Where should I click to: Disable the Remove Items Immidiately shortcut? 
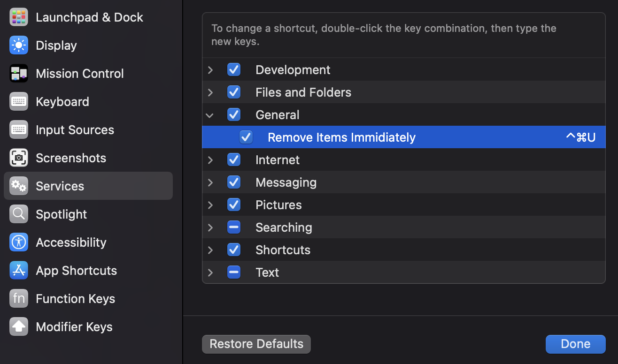point(246,137)
